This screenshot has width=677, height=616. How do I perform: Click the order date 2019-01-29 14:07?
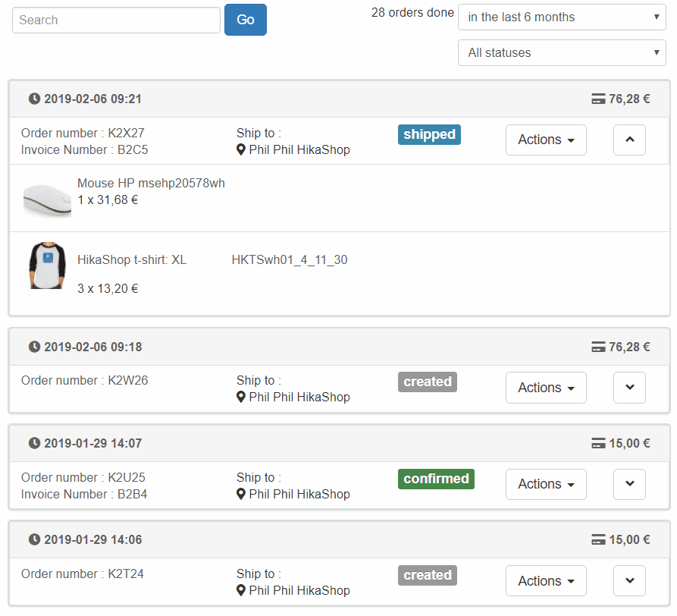pyautogui.click(x=92, y=443)
